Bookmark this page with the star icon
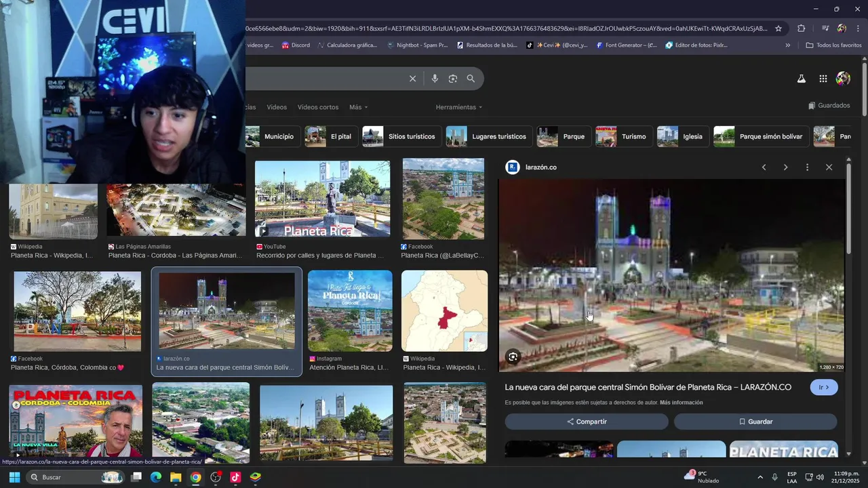868x488 pixels. tap(778, 28)
